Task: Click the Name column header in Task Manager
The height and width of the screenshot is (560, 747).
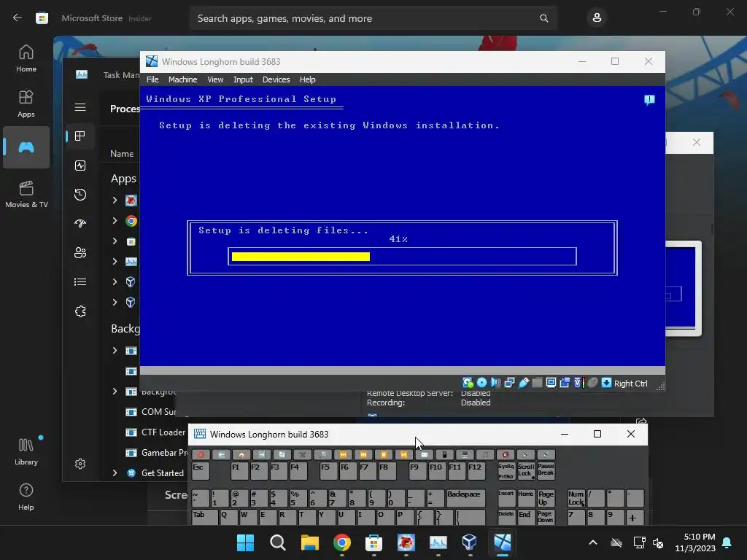Action: (x=122, y=153)
